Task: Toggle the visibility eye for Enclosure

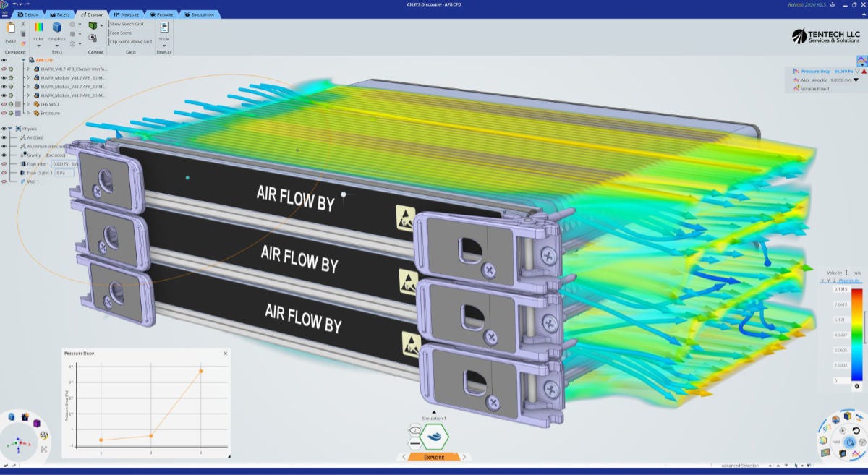Action: [4, 113]
